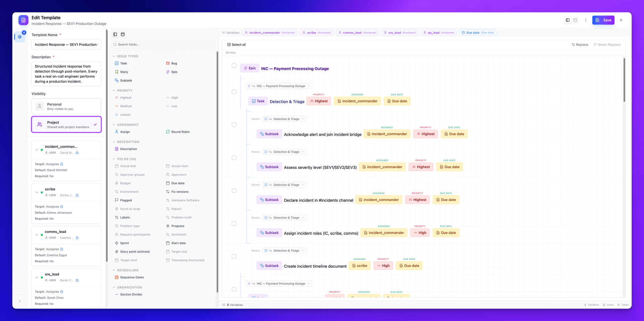Click the Section Divider organization item
Screen dimensions: 644x321
click(131, 294)
